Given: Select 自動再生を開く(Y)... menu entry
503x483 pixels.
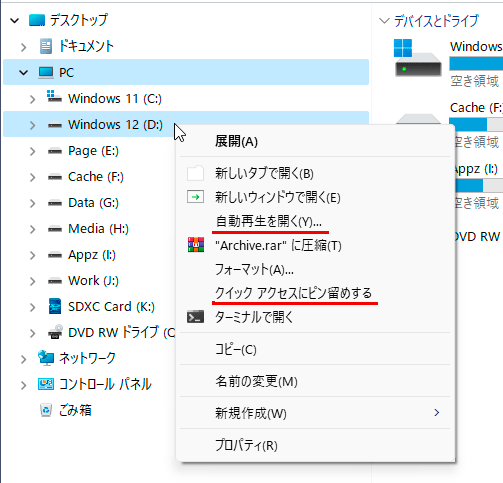Looking at the screenshot, I should (x=315, y=221).
